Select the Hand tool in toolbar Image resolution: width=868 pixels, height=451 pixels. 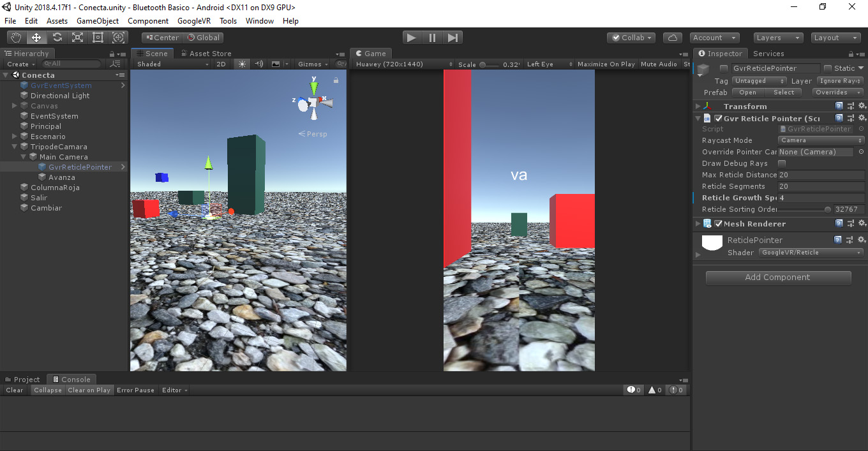[16, 38]
